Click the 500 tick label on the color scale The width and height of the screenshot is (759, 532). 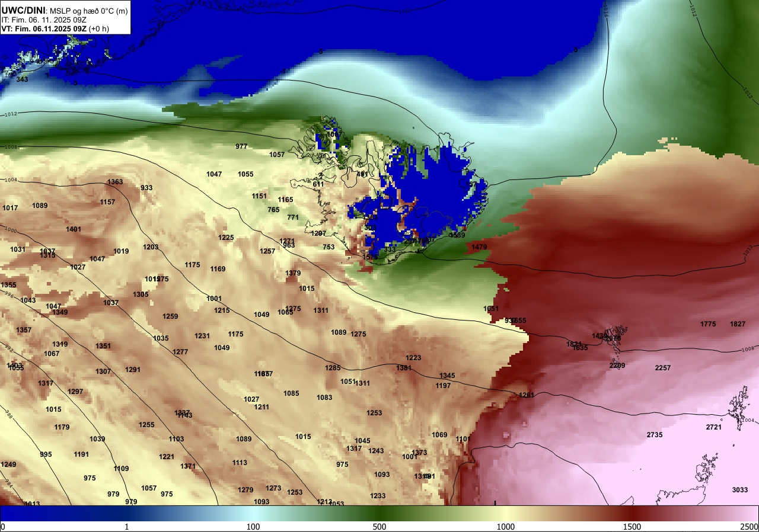379,527
